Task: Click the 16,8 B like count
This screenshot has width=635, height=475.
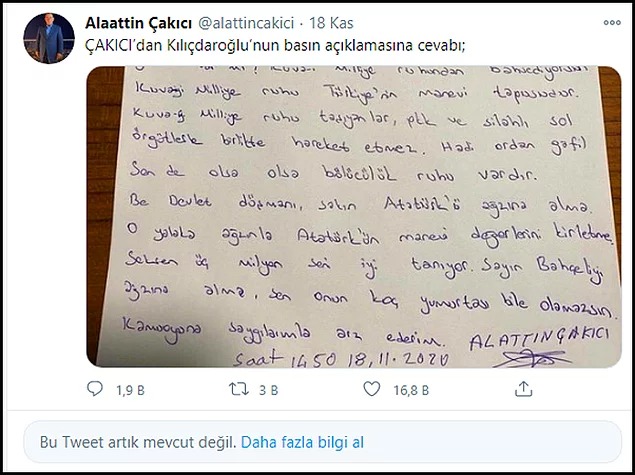Action: pos(411,390)
